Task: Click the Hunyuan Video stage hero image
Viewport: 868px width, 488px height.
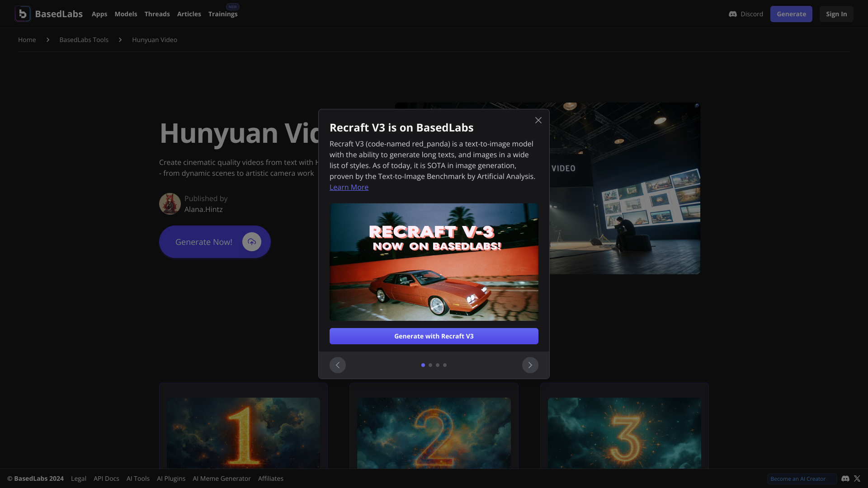Action: [625, 188]
